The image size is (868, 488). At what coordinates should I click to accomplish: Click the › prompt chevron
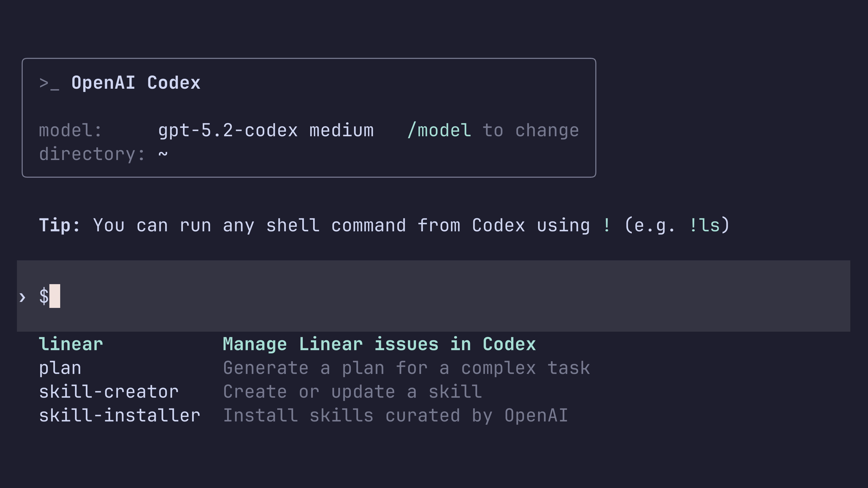click(x=22, y=297)
